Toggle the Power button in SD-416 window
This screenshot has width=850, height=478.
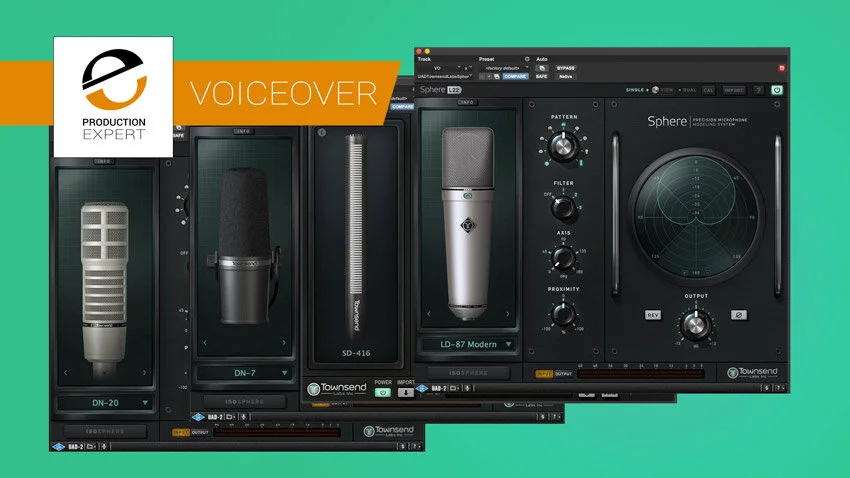(x=383, y=392)
